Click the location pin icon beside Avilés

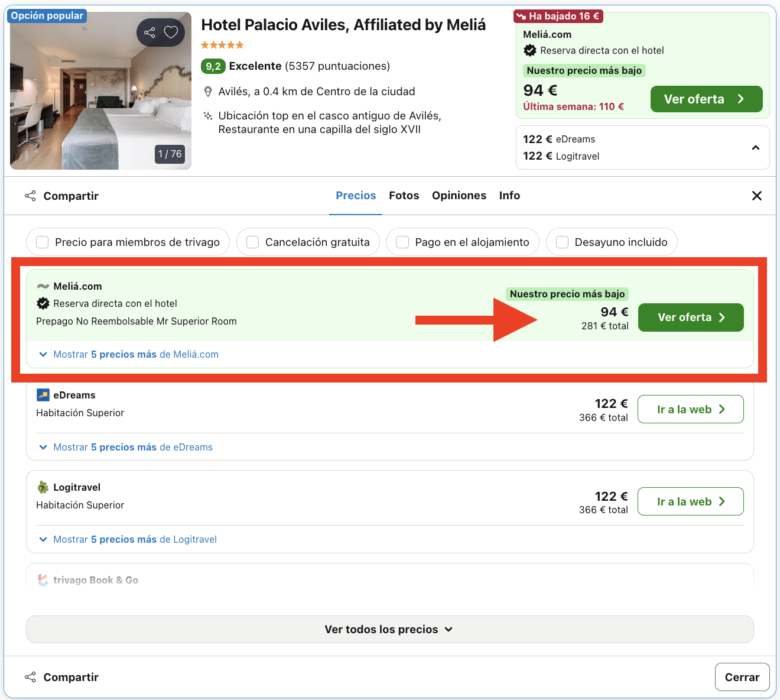pyautogui.click(x=208, y=91)
